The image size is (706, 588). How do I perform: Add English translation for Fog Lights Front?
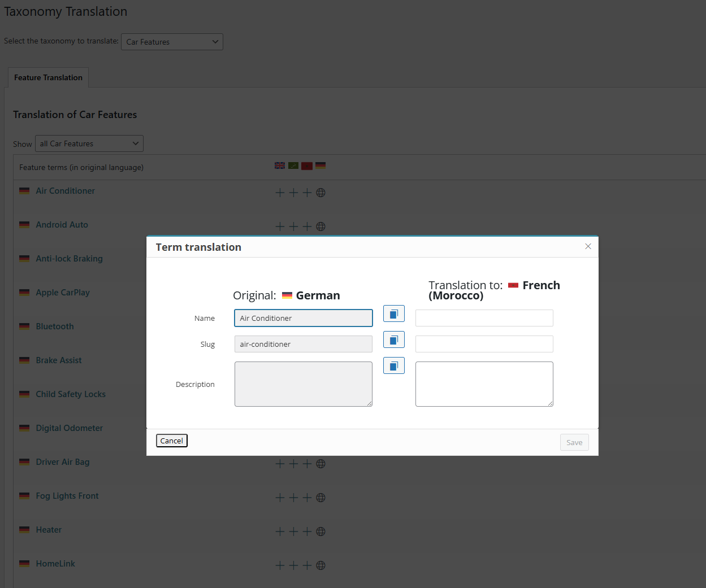click(280, 498)
